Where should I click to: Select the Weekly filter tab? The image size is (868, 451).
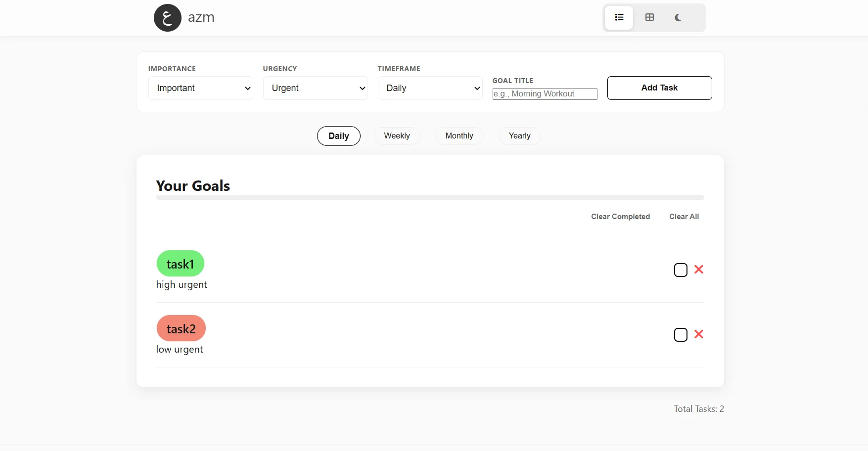pyautogui.click(x=397, y=136)
